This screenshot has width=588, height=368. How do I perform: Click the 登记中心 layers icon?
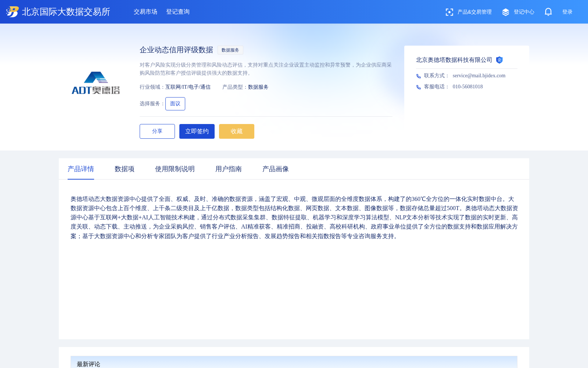coord(505,12)
